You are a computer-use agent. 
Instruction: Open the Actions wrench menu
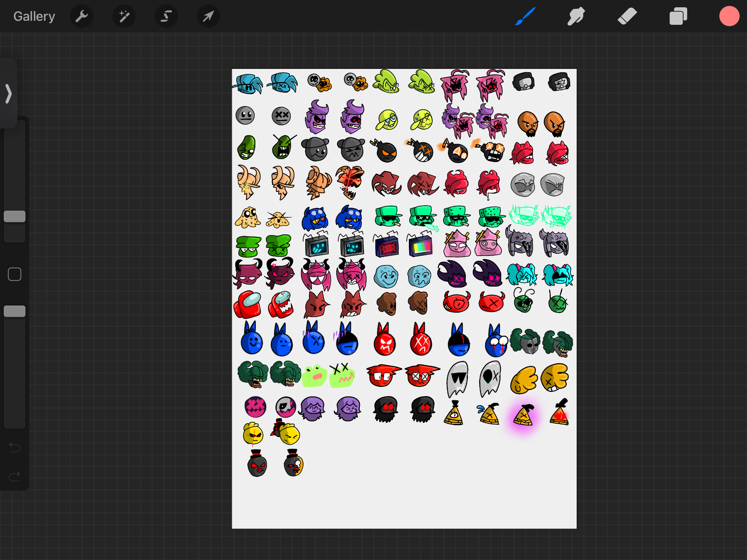coord(82,16)
